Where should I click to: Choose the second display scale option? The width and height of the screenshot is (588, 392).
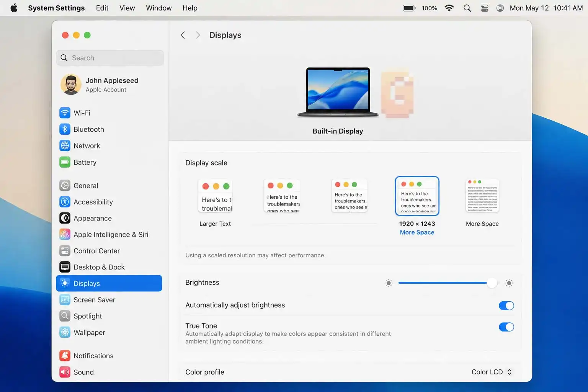pos(283,196)
